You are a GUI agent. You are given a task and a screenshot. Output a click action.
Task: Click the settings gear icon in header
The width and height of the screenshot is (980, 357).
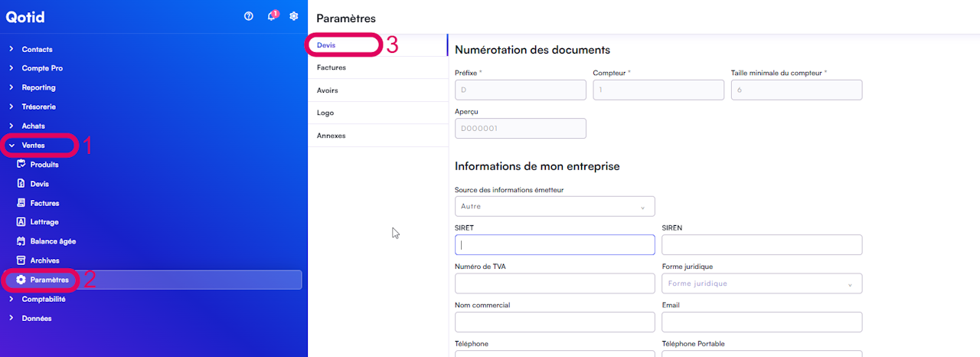(x=293, y=16)
